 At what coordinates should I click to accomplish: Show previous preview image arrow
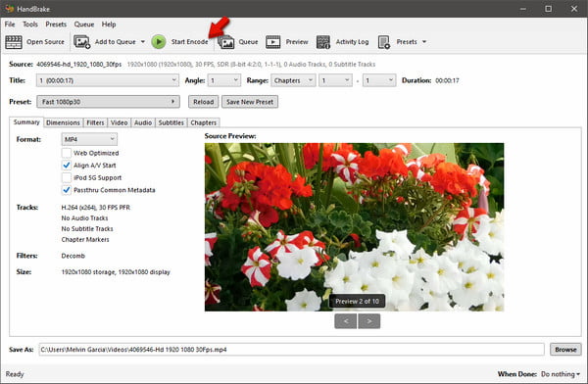(345, 321)
